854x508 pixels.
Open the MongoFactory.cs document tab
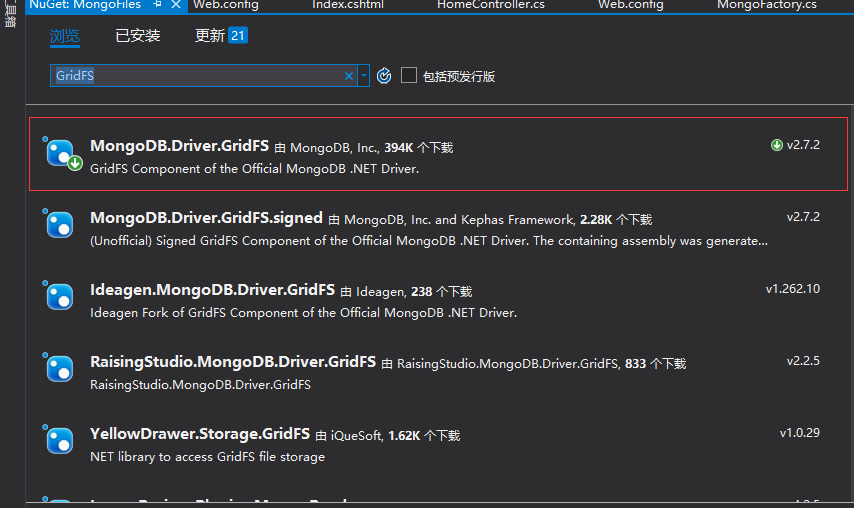click(x=767, y=5)
